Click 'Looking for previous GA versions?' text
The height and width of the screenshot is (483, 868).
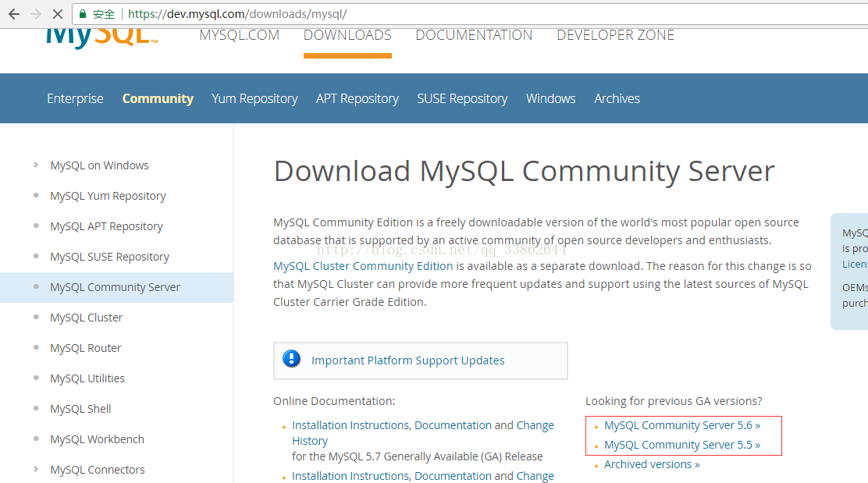coord(674,401)
